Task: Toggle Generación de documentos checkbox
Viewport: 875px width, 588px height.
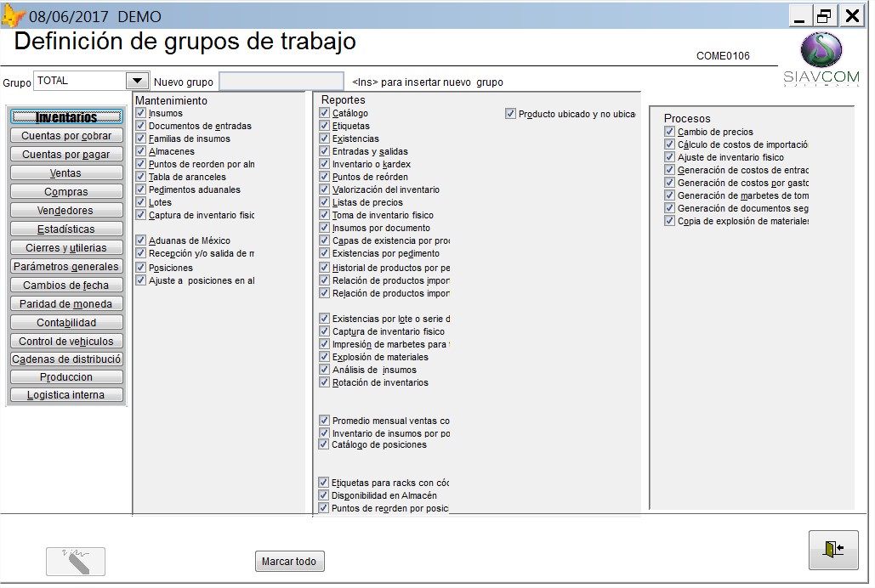Action: point(670,208)
